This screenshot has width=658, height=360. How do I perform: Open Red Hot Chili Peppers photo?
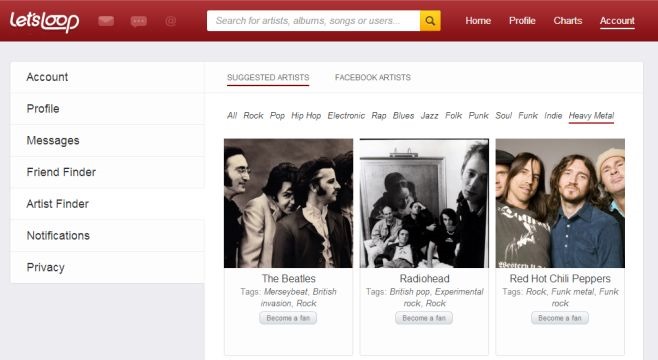(560, 203)
